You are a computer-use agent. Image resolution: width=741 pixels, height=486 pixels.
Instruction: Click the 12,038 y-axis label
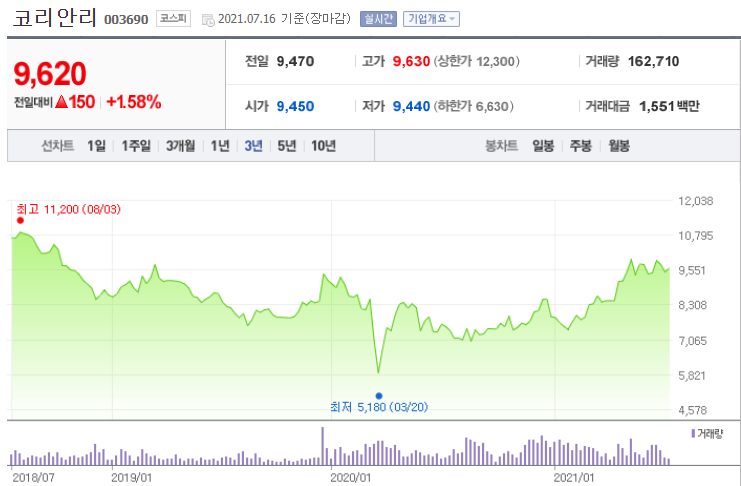(x=696, y=201)
